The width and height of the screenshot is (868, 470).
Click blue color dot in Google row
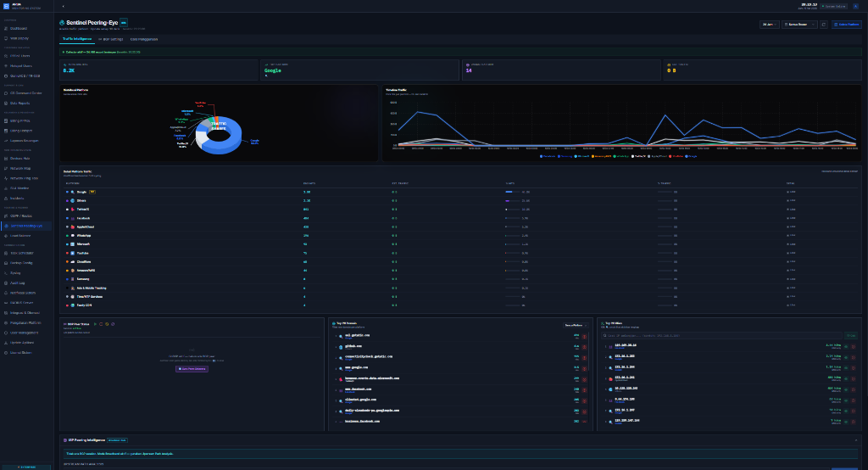click(67, 193)
